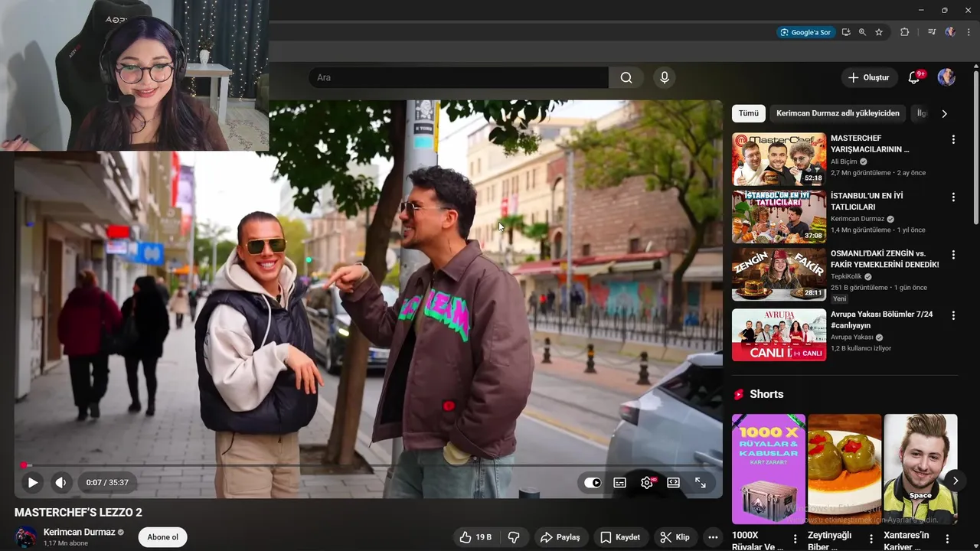Click the video title MASTERCHEF'S LEZZO 2
Image resolution: width=980 pixels, height=551 pixels.
[x=78, y=512]
